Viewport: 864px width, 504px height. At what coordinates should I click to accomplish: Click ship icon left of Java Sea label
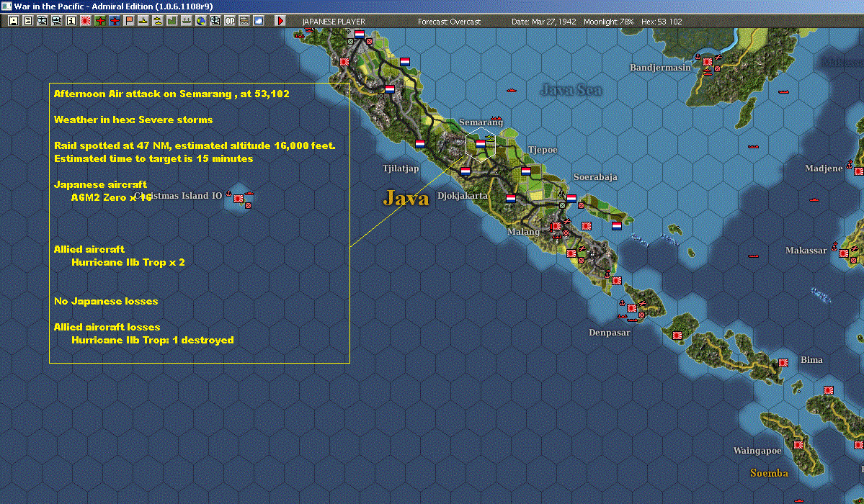coord(512,90)
